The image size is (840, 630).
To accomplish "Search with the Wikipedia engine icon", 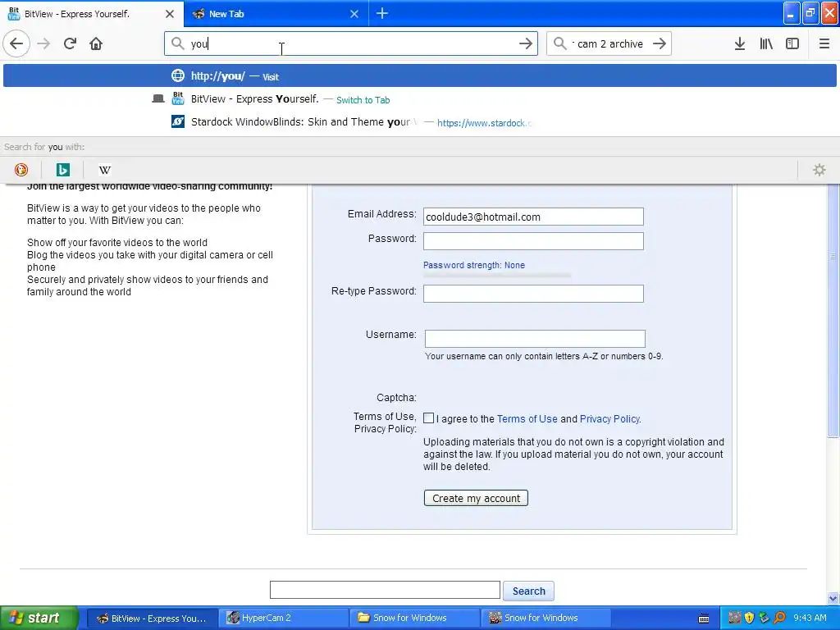I will (104, 170).
